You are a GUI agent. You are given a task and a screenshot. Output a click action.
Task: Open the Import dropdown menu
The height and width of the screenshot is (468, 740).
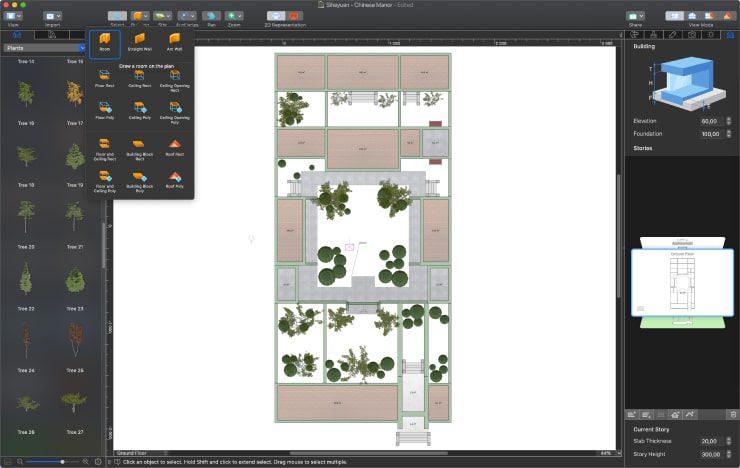(52, 16)
